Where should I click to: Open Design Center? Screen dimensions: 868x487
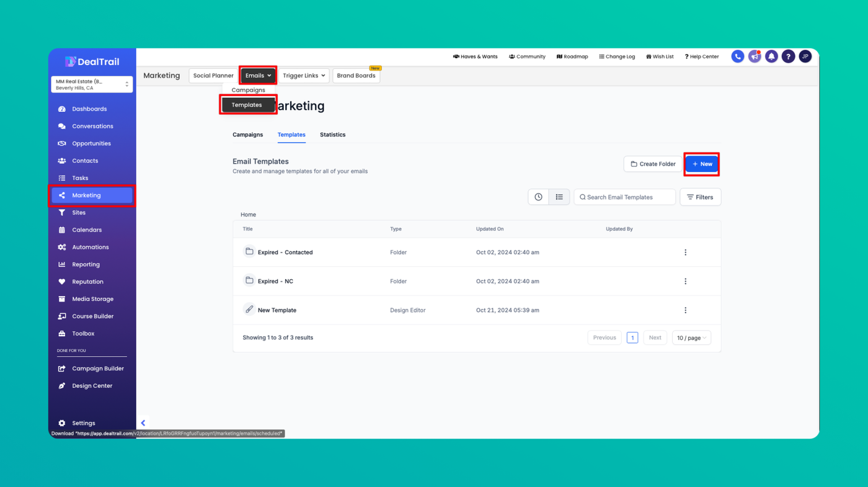[x=92, y=386]
